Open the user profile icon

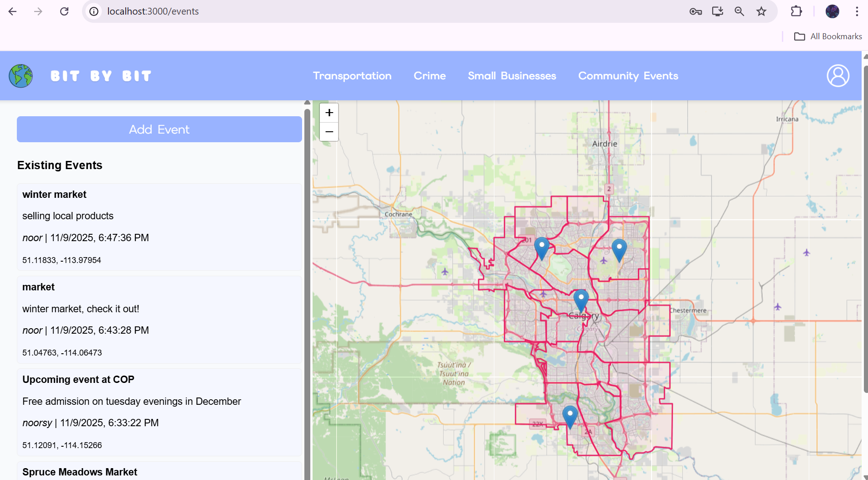point(838,76)
